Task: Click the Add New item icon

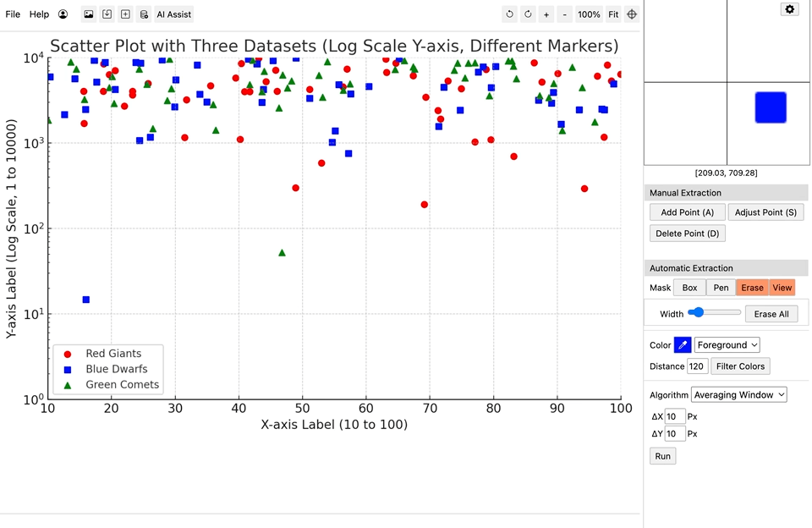Action: point(123,14)
